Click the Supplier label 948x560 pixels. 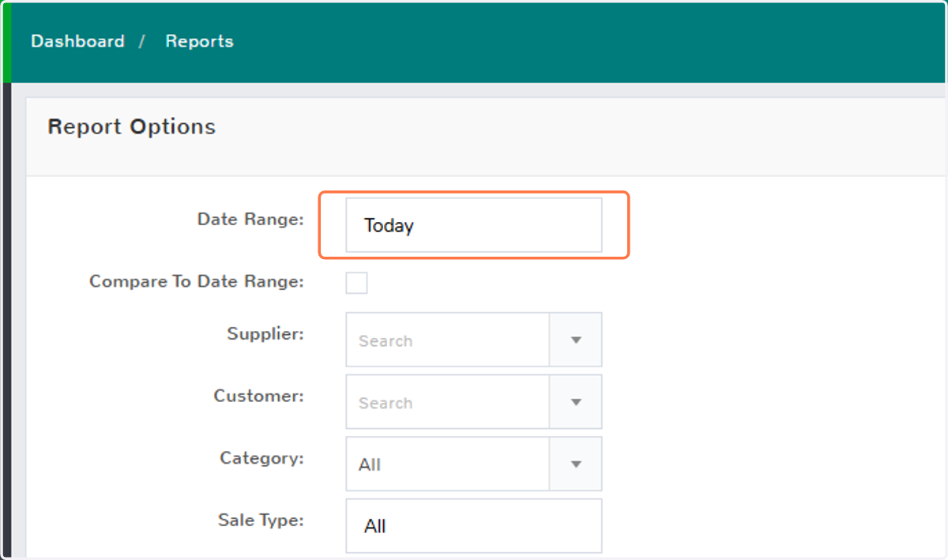265,334
